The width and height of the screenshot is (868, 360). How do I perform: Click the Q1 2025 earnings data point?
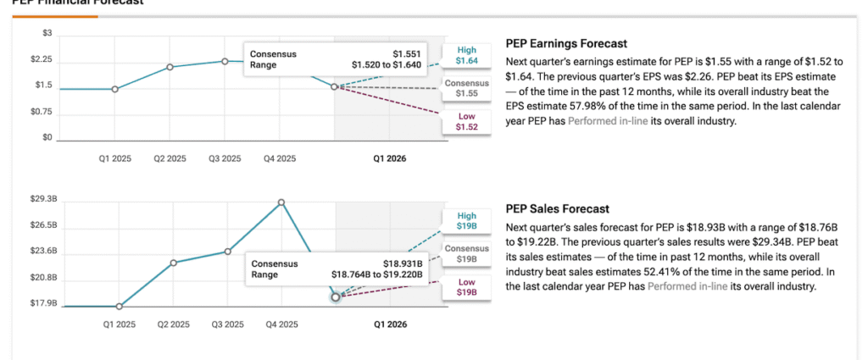pos(115,89)
